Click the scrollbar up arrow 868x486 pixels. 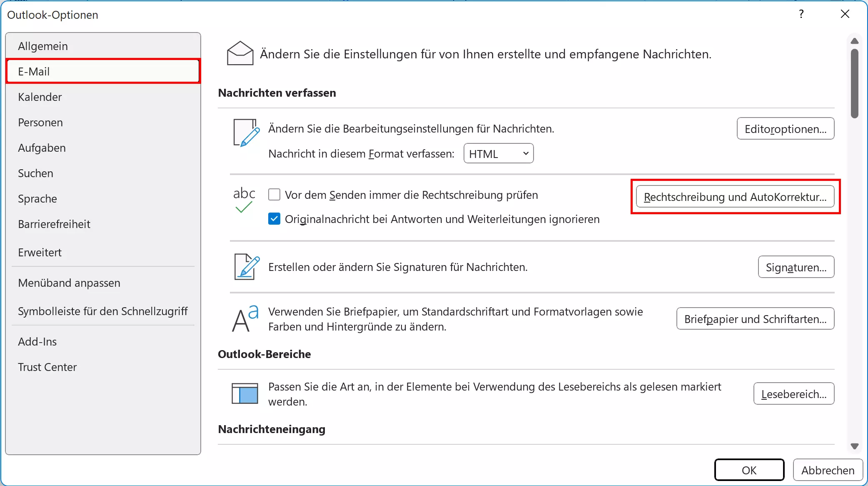(855, 41)
